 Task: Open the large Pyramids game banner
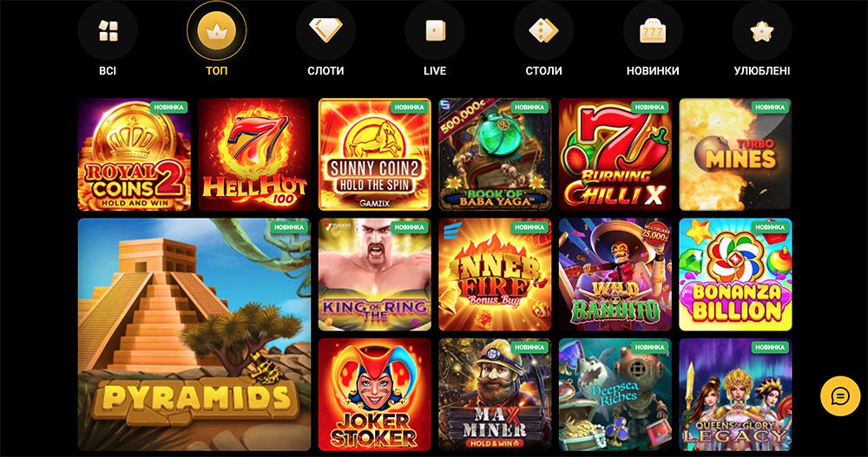pyautogui.click(x=194, y=335)
